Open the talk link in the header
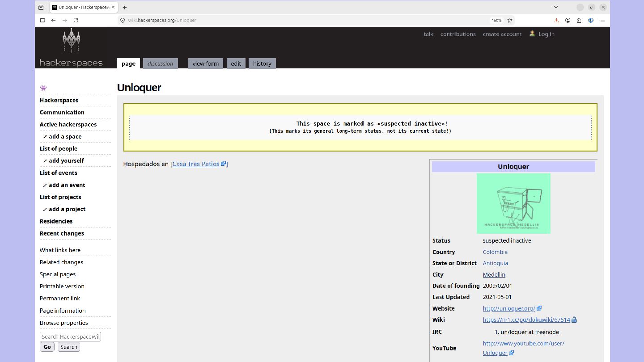The image size is (644, 362). [428, 34]
